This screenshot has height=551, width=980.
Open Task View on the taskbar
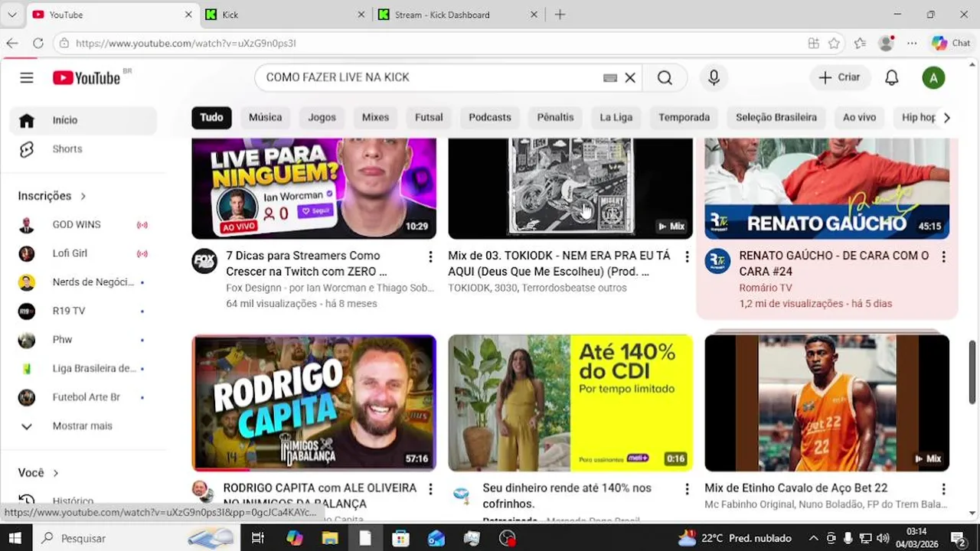click(258, 538)
